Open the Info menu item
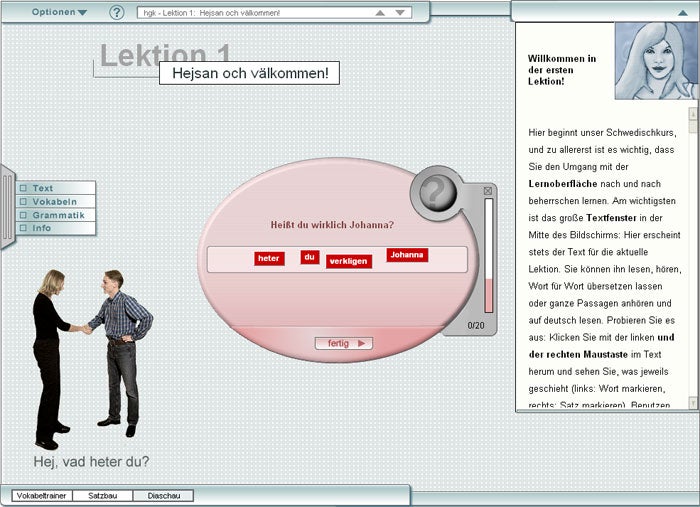 click(56, 228)
